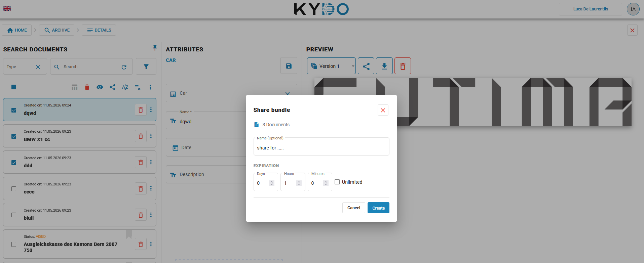Click the columns layout icon in list toolbar
The image size is (644, 263).
coord(75,87)
